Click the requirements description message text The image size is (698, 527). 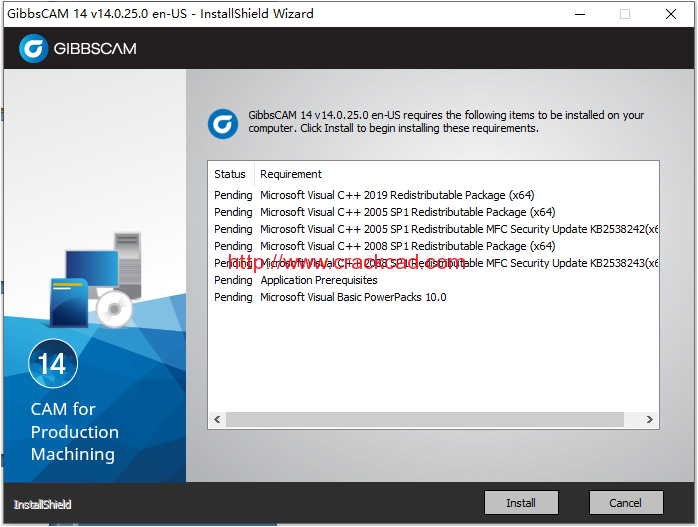(x=446, y=122)
